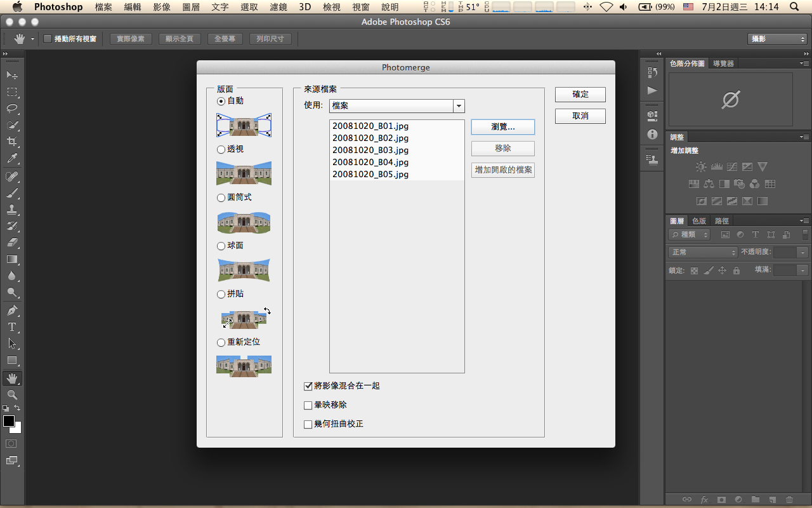
Task: Click the 取消 button
Action: point(580,116)
